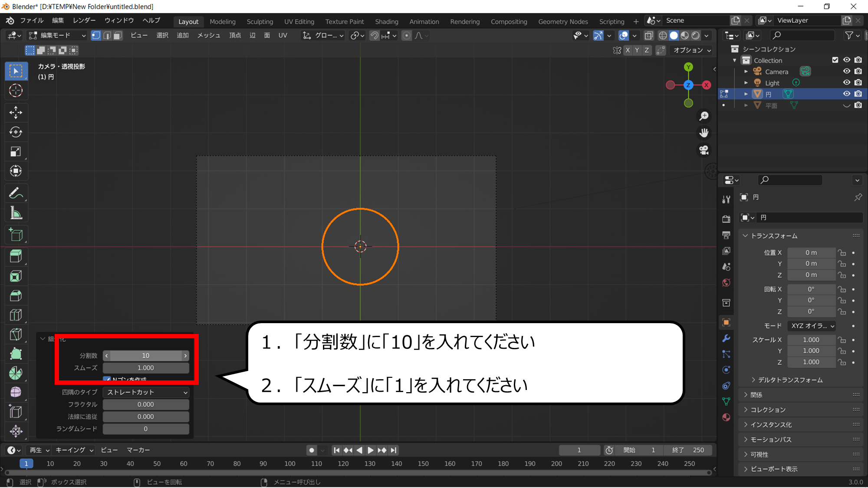
Task: Select the Loop Cut tool
Action: pyautogui.click(x=16, y=315)
